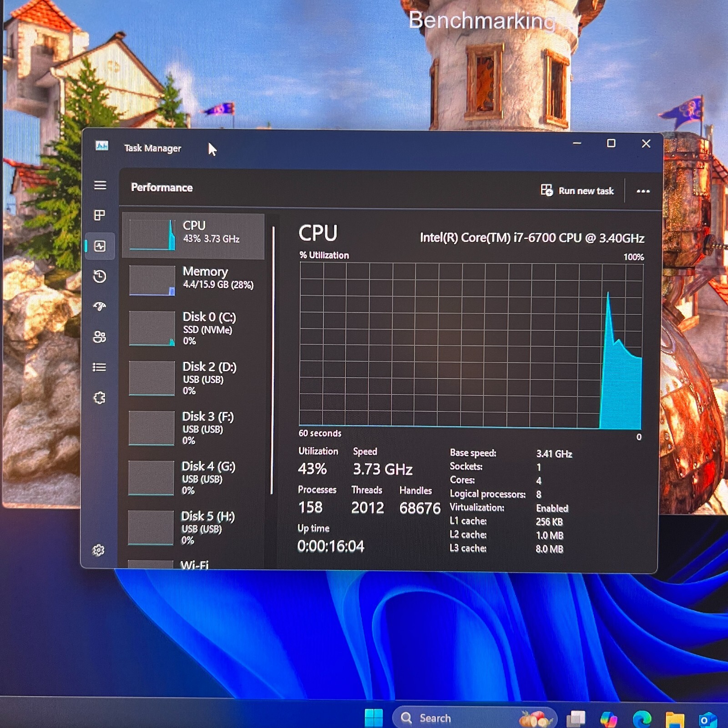Go to the Processes page icon
The width and height of the screenshot is (728, 728).
coord(100,215)
